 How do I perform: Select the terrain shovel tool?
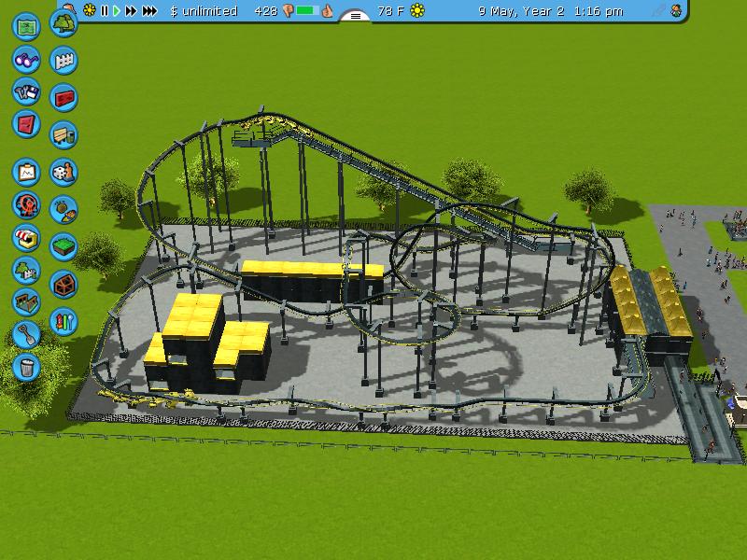[26, 335]
